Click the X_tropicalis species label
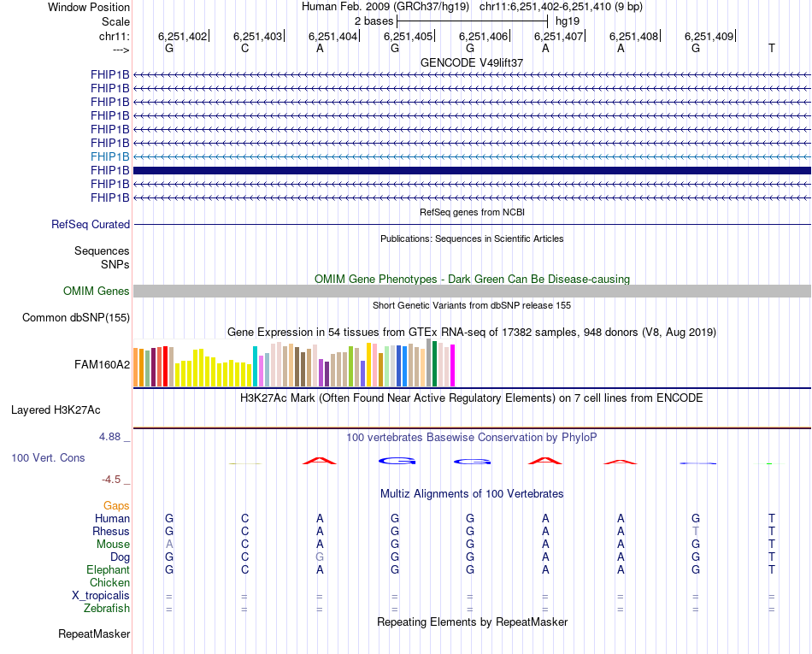This screenshot has height=654, width=812. [x=101, y=596]
